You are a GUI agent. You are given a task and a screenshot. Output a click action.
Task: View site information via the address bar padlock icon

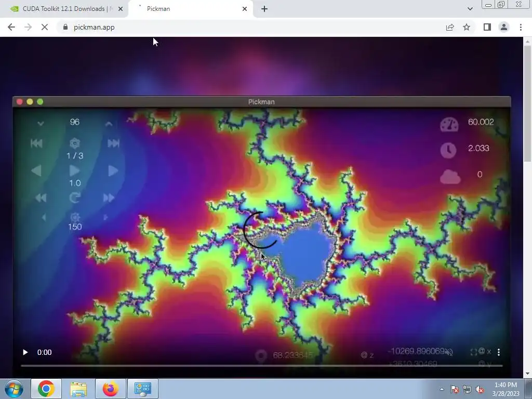65,27
